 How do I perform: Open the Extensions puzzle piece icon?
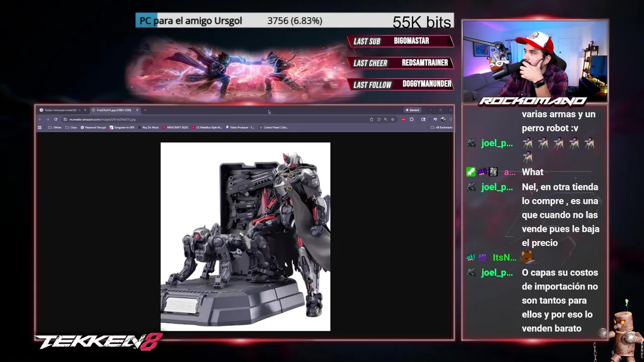(x=412, y=119)
